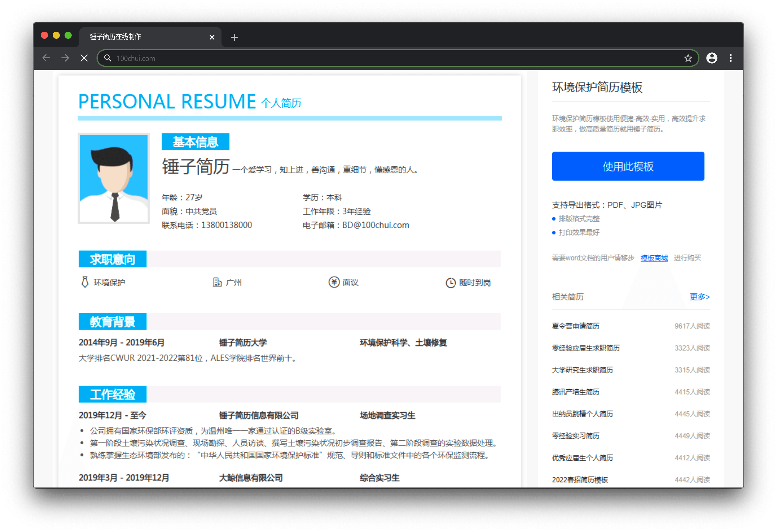Click the search magnifier in the address bar
Viewport: 777px width, 532px height.
pos(107,58)
